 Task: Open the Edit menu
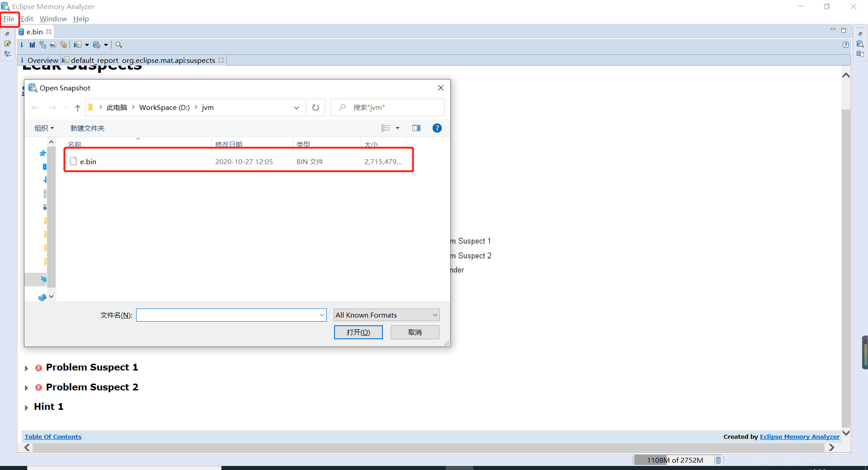coord(27,19)
